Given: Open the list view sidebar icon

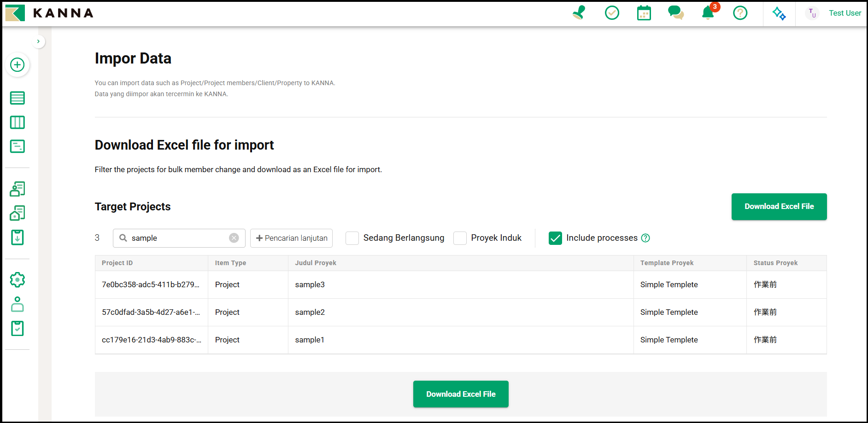Looking at the screenshot, I should coord(18,98).
